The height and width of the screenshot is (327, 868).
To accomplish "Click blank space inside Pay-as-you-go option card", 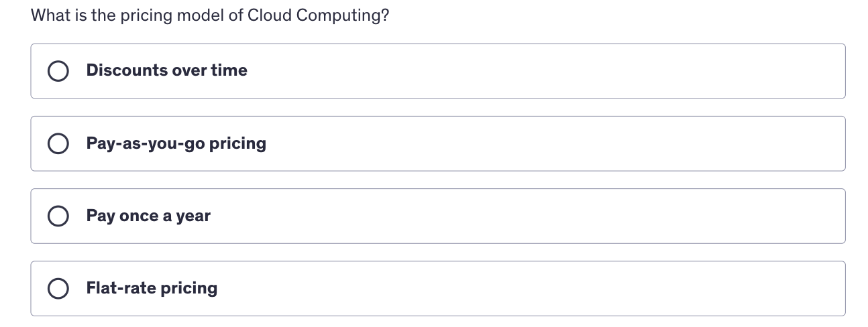I will click(537, 143).
